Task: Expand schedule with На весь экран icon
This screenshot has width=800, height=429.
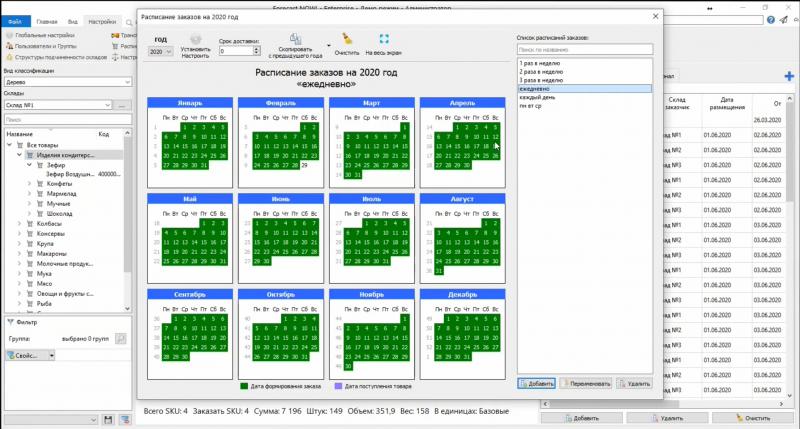Action: tap(384, 39)
